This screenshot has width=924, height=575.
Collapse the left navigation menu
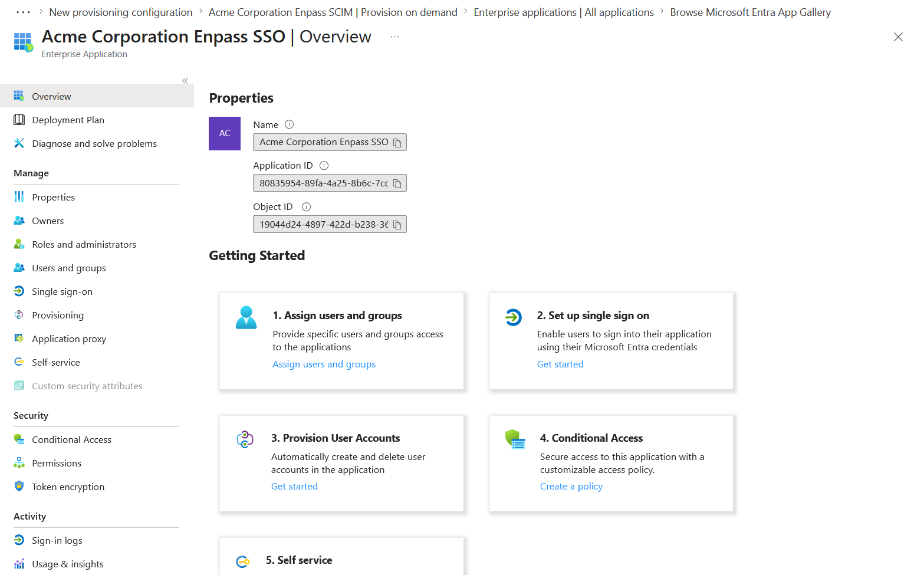pyautogui.click(x=185, y=81)
